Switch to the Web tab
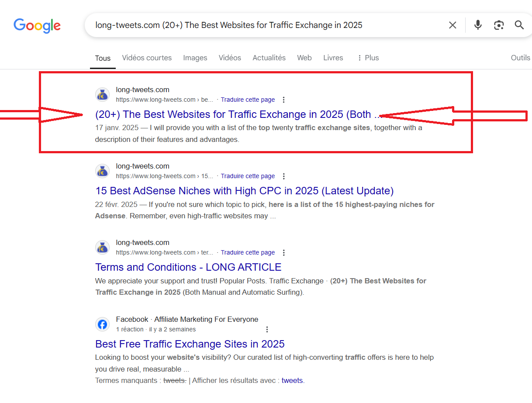 coord(304,58)
